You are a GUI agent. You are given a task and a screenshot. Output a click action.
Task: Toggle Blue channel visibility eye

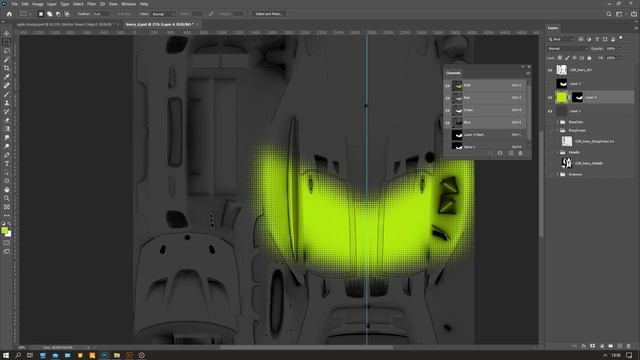(x=447, y=122)
